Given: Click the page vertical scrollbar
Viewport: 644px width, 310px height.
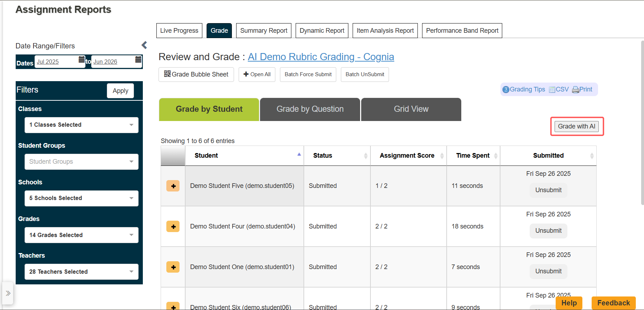Looking at the screenshot, I should pos(642,123).
